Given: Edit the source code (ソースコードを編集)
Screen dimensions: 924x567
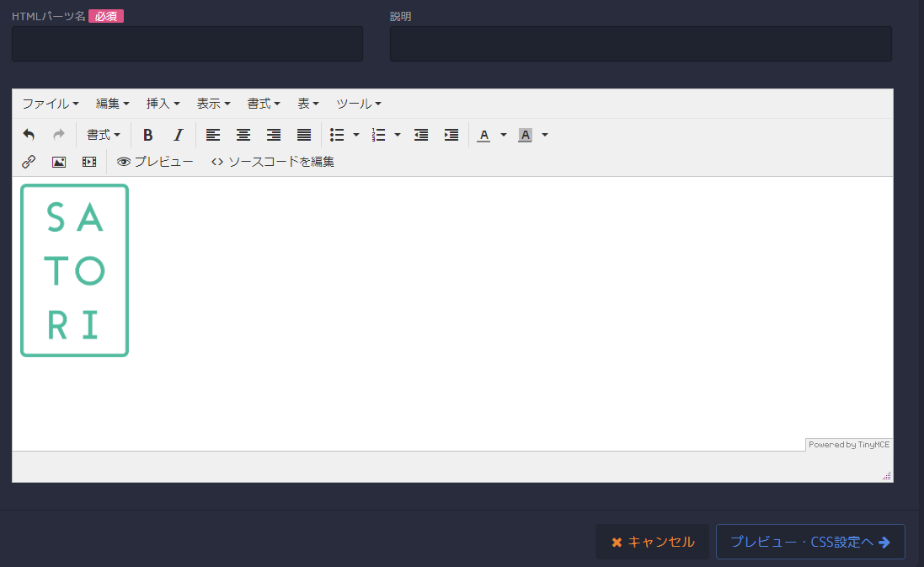Looking at the screenshot, I should coord(272,162).
